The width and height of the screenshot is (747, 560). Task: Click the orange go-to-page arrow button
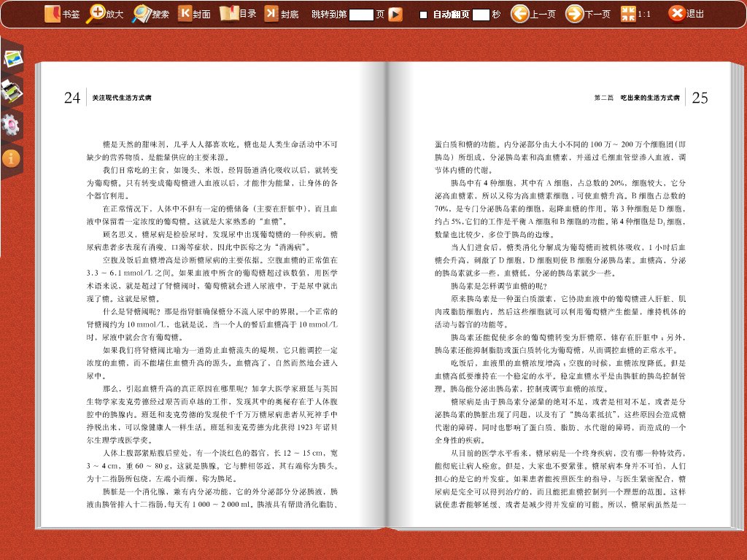point(395,15)
